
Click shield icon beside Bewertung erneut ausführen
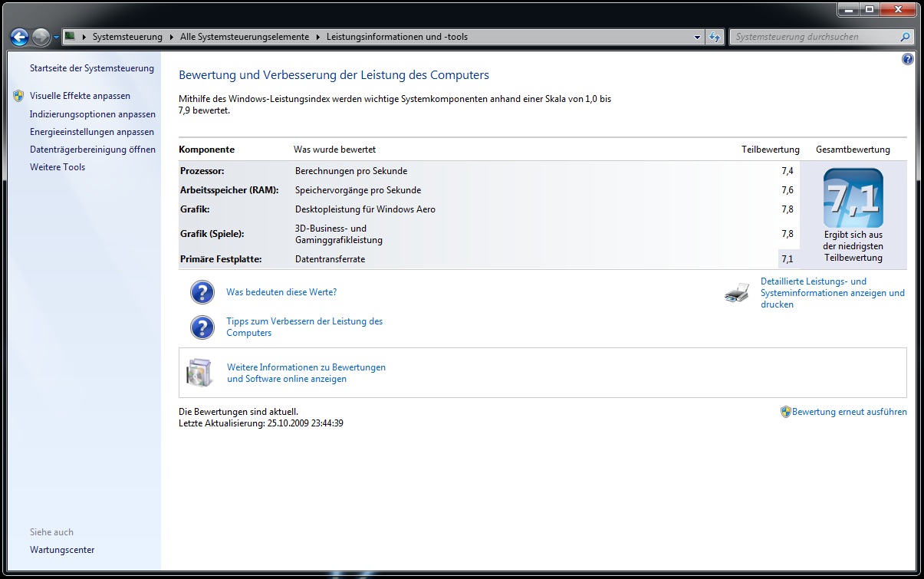(x=785, y=412)
